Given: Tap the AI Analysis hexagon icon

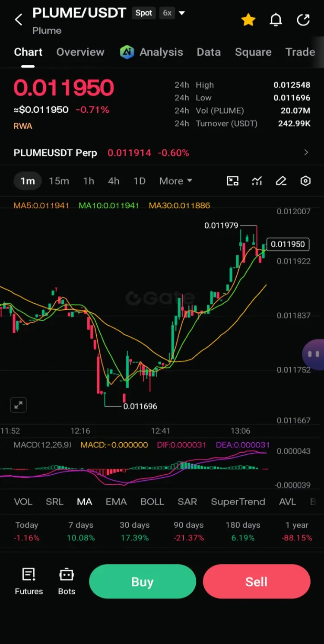Looking at the screenshot, I should (127, 52).
